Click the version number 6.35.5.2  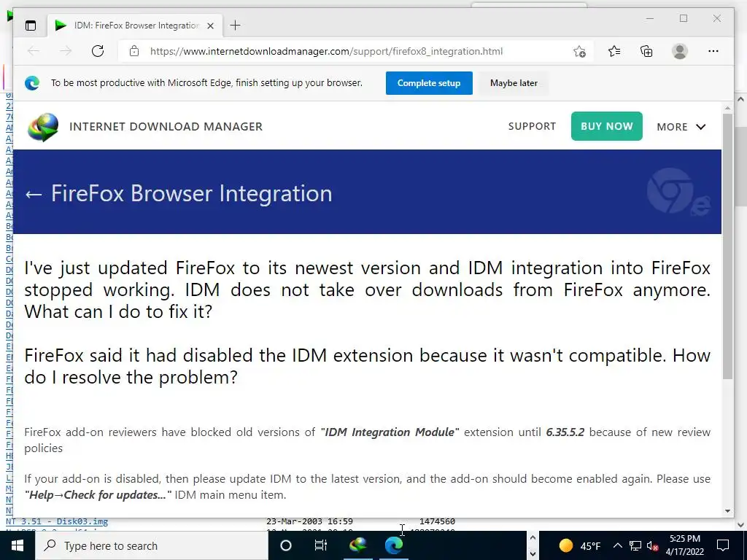pos(565,432)
